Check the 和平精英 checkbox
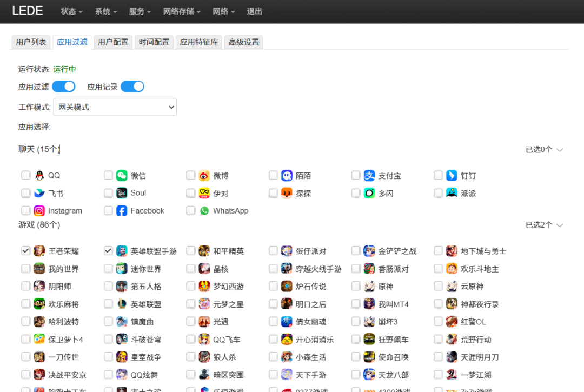Screen dimensions: 584x392 pyautogui.click(x=190, y=250)
